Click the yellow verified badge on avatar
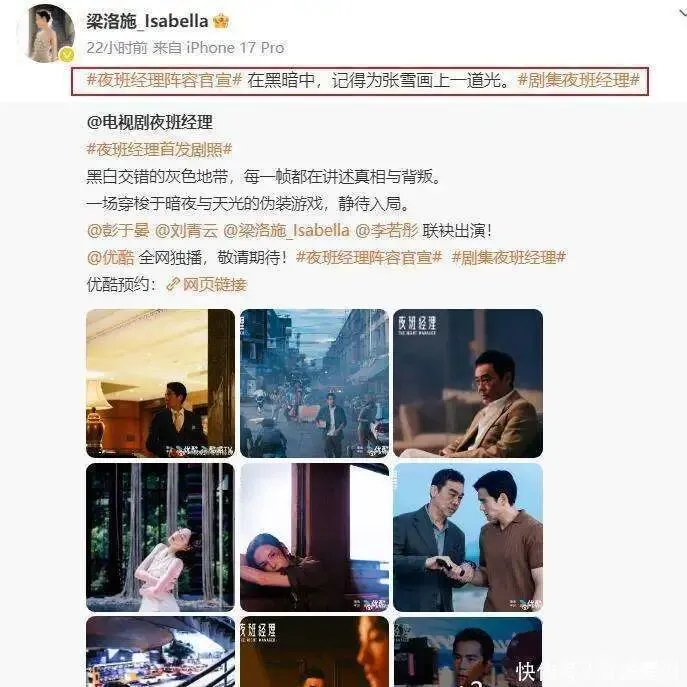Image resolution: width=687 pixels, height=687 pixels. pyautogui.click(x=67, y=55)
